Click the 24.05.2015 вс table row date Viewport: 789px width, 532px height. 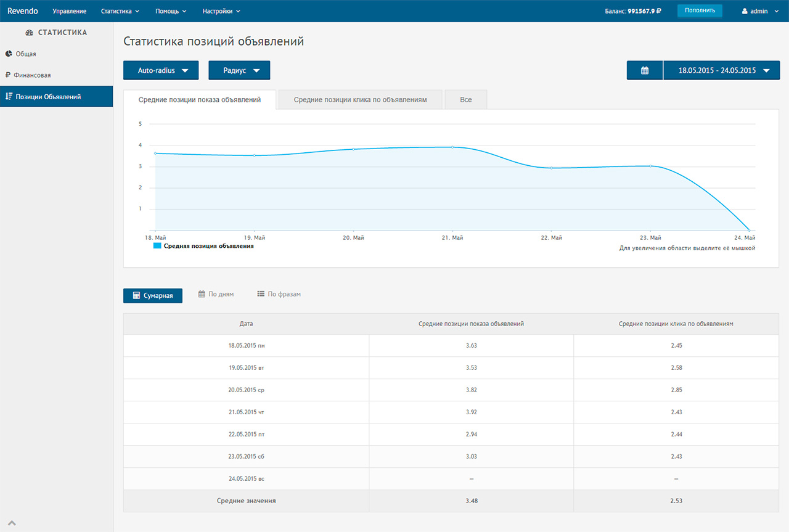click(246, 478)
